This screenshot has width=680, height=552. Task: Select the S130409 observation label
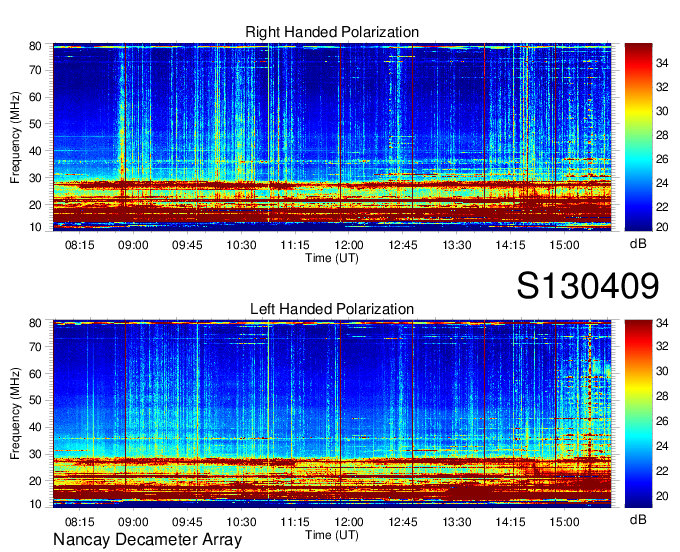(x=588, y=286)
